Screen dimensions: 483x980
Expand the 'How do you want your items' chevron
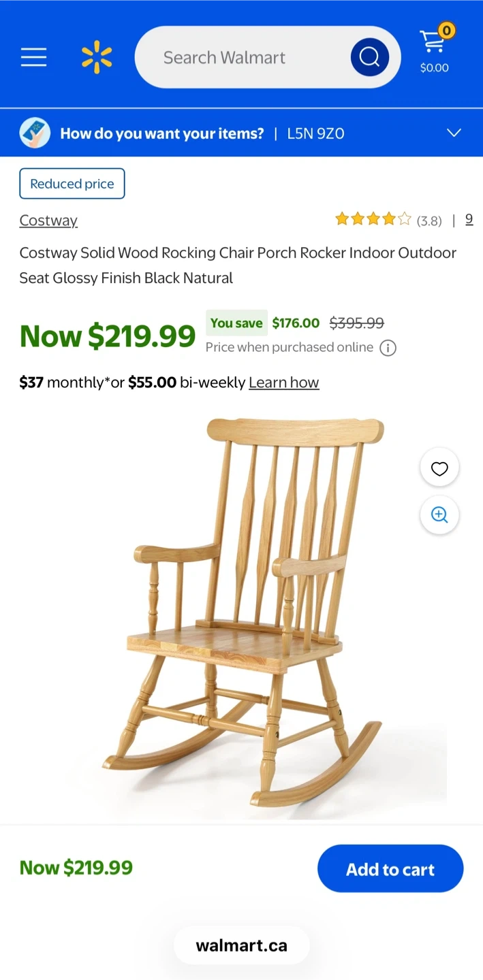(x=454, y=133)
